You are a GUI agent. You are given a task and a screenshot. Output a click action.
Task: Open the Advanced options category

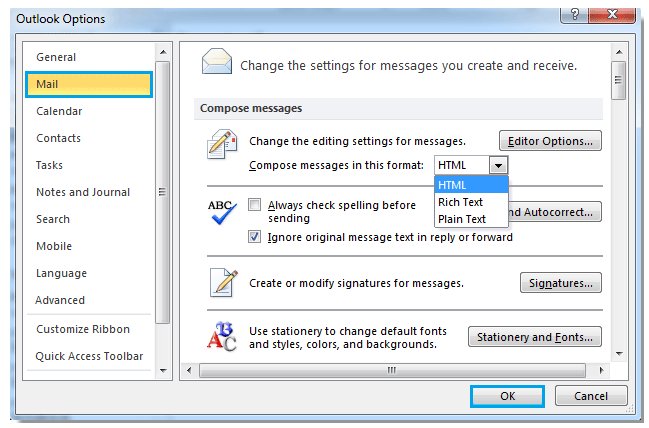(x=89, y=300)
